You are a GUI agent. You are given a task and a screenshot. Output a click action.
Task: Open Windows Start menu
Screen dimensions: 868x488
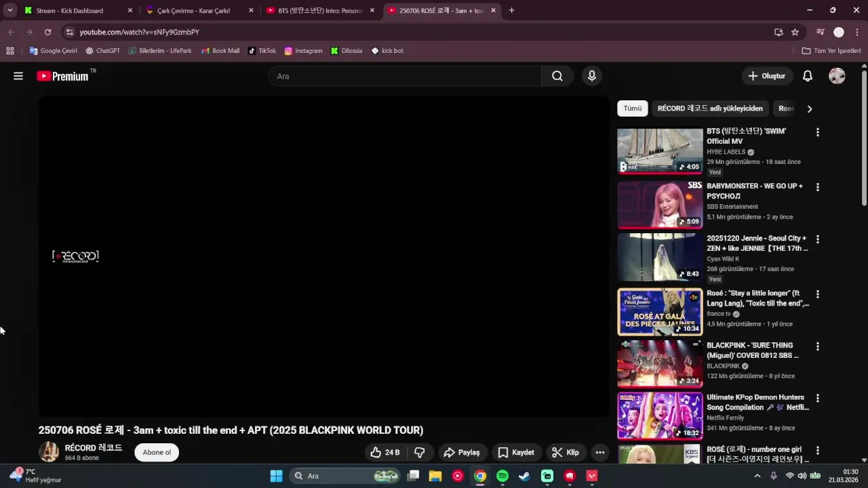pos(276,476)
